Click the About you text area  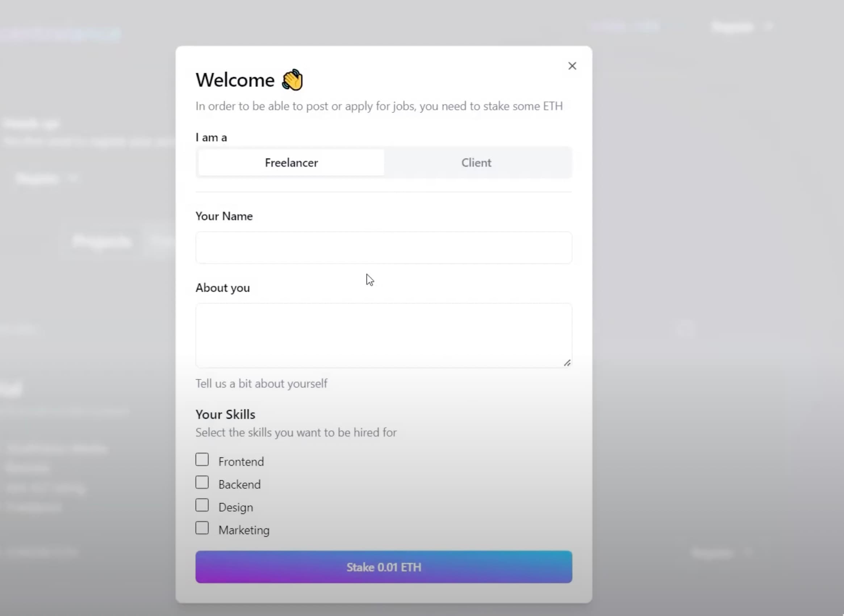[x=383, y=334]
